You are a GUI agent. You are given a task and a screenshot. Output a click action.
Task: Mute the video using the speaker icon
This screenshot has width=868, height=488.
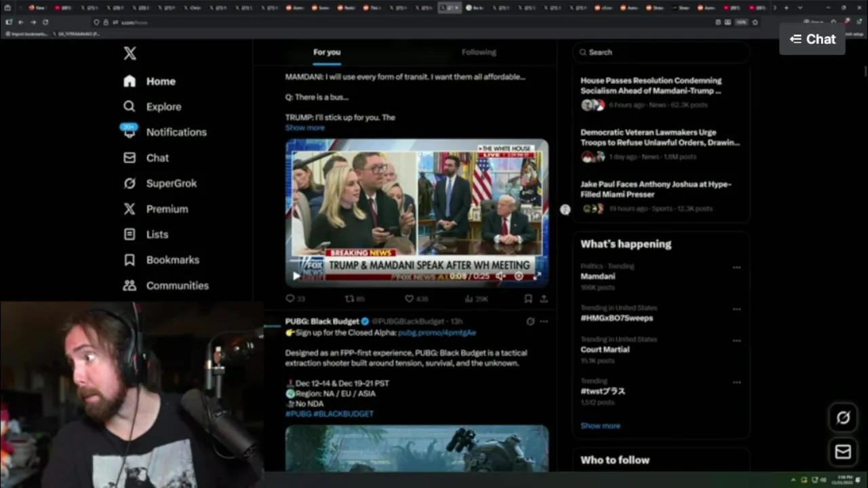pos(500,276)
